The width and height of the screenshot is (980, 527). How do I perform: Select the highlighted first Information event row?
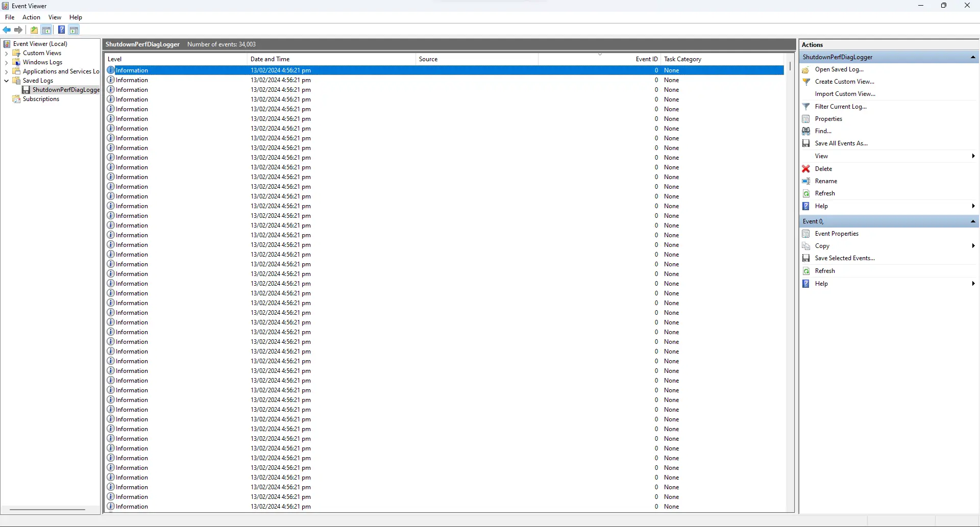445,70
